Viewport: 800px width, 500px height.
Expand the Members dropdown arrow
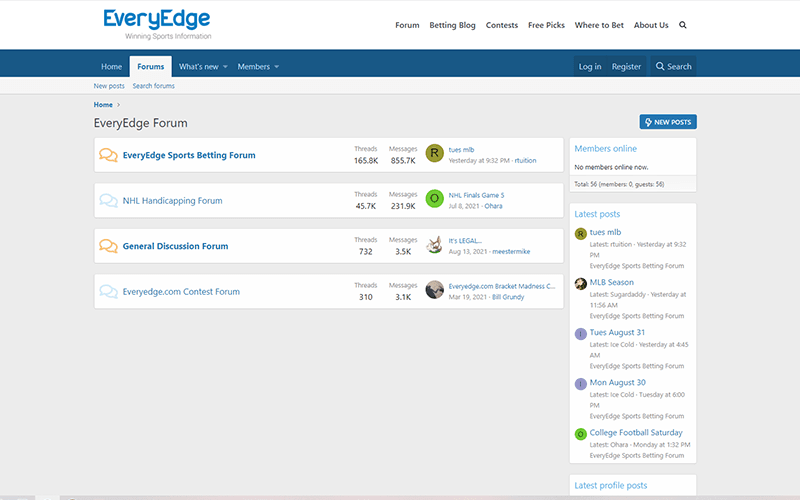tap(277, 67)
